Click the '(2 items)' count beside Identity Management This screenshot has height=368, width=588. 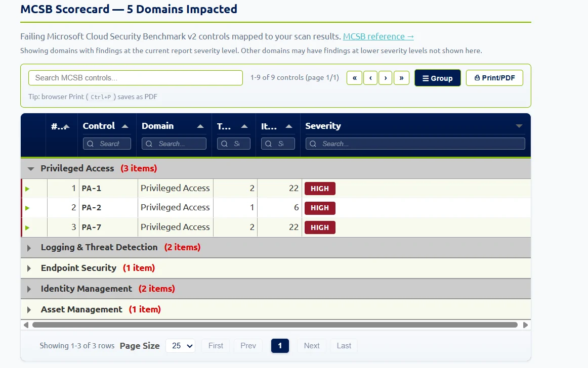point(157,289)
